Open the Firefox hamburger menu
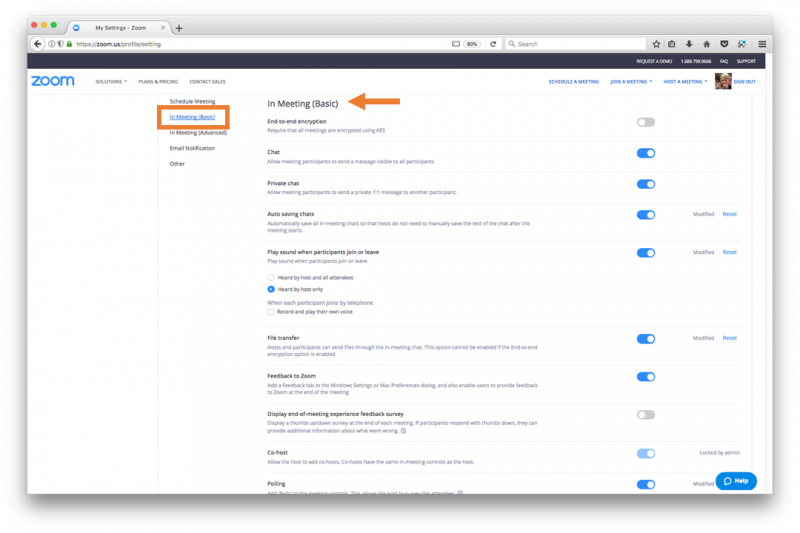 pos(762,44)
